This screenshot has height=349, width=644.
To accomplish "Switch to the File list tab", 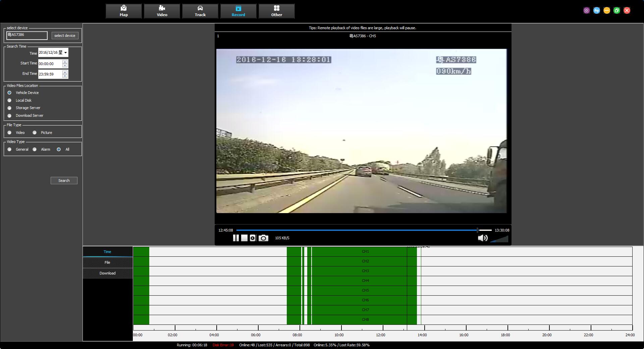I will [x=107, y=262].
